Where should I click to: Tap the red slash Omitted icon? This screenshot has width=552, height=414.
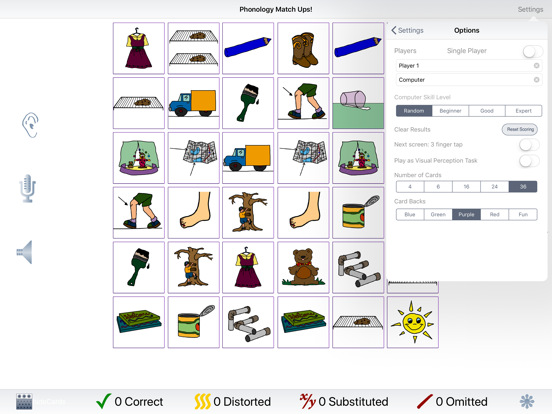425,401
